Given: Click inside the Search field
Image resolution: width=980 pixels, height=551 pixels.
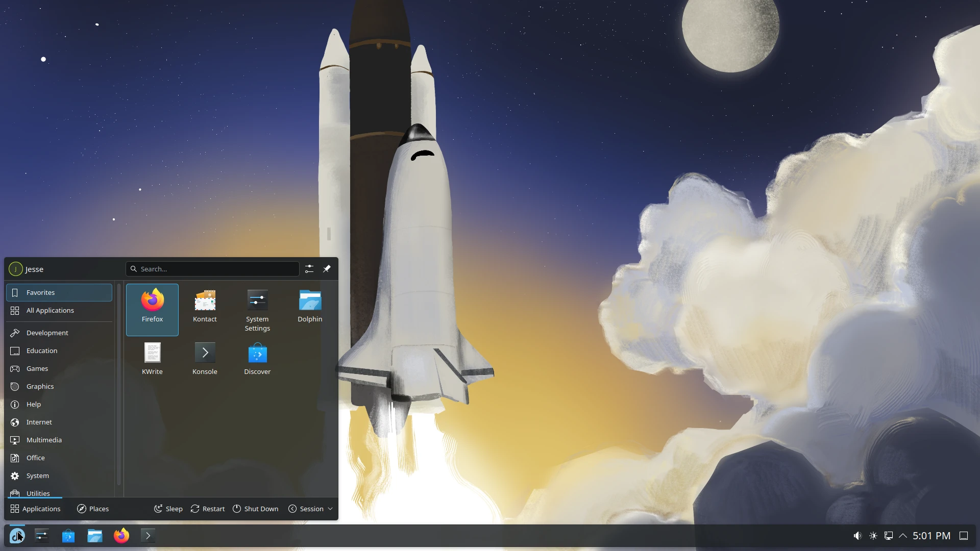Looking at the screenshot, I should [212, 269].
